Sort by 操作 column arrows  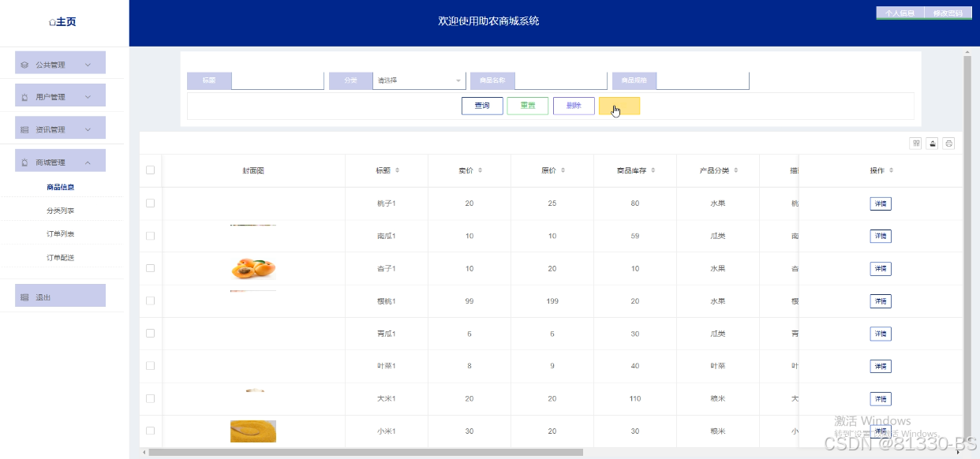coord(892,170)
